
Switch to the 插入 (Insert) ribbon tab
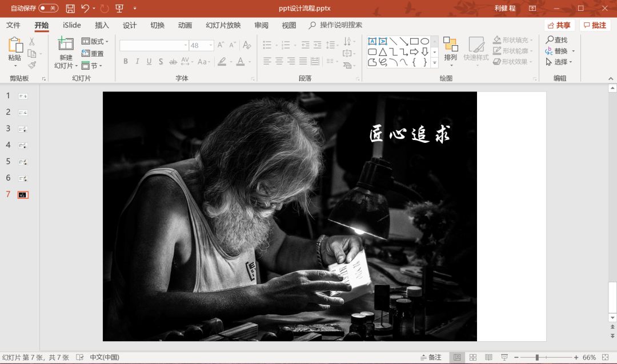tap(102, 25)
